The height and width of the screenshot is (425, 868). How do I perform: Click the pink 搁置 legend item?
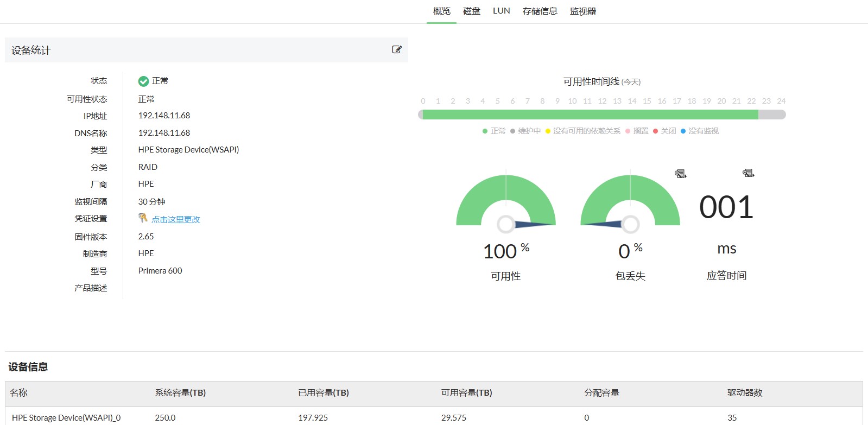(x=637, y=131)
